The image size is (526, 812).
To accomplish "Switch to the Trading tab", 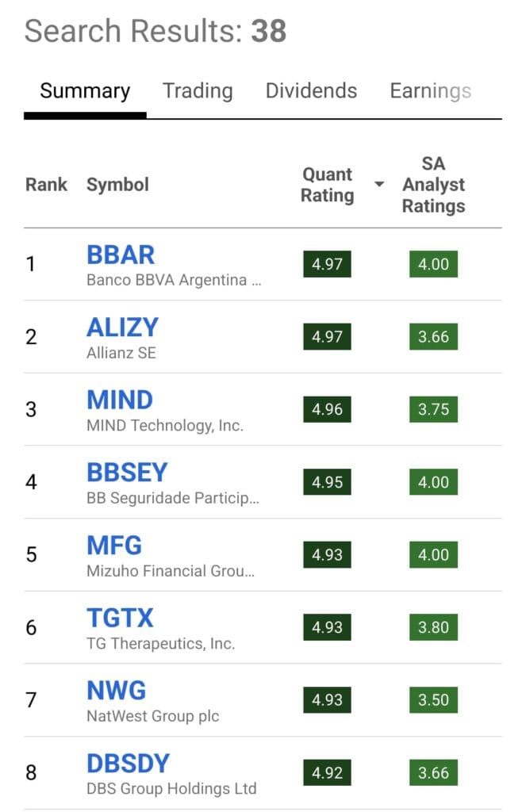I will pos(198,91).
